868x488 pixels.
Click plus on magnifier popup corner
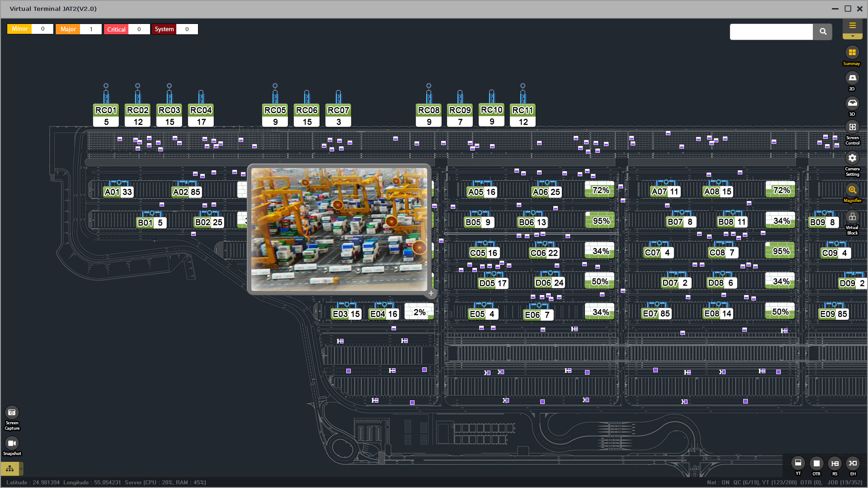pos(431,293)
